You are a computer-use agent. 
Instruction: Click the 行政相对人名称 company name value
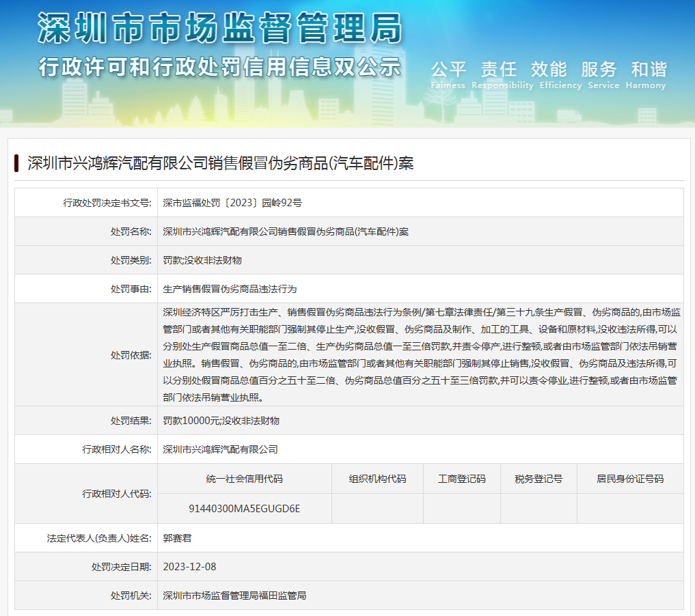click(x=220, y=449)
